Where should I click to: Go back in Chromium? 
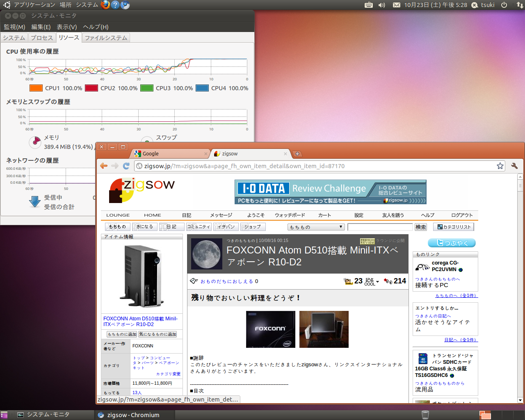point(104,166)
